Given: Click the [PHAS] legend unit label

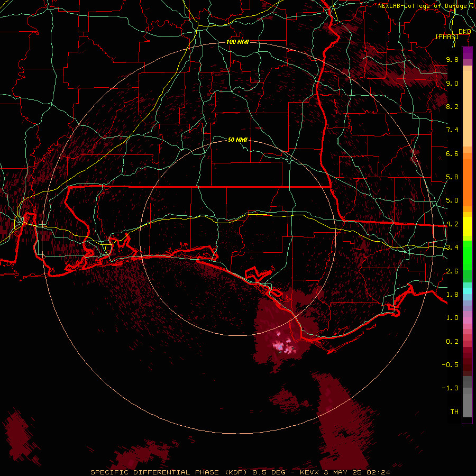Looking at the screenshot, I should click(x=447, y=36).
